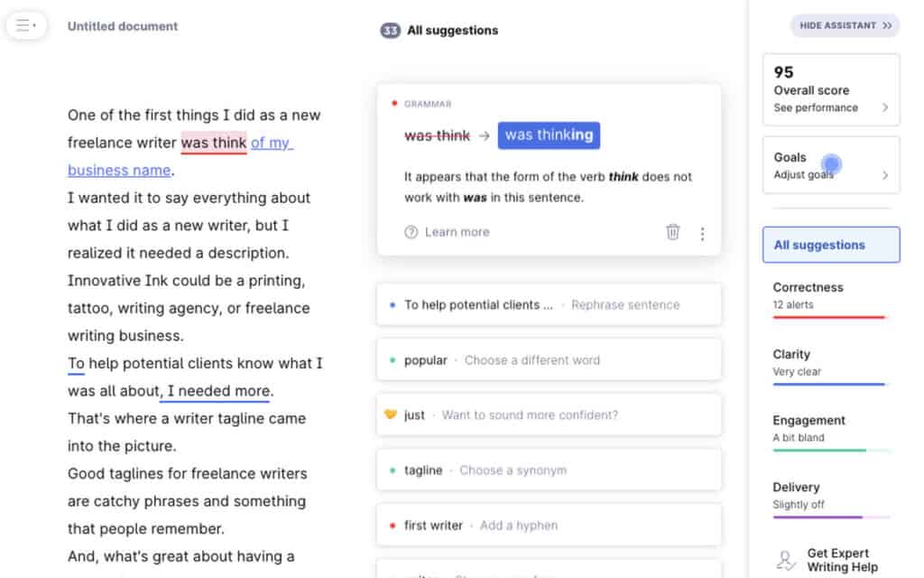The height and width of the screenshot is (578, 924).
Task: Click 'See performance' text
Action: (x=816, y=108)
